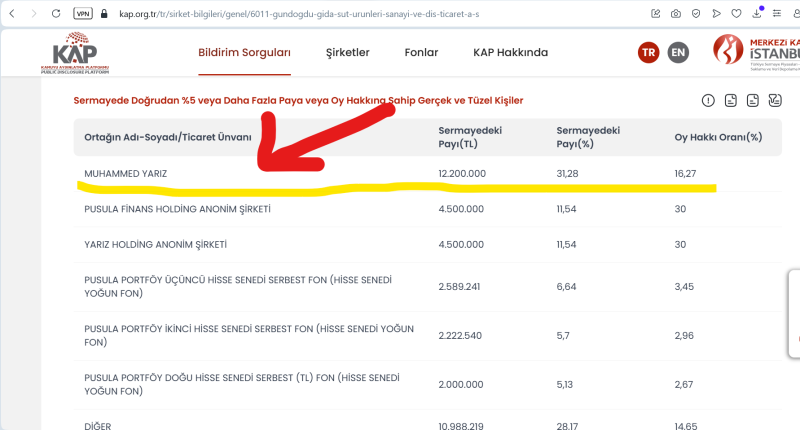Open the Bildirim Sorguları menu

[244, 52]
